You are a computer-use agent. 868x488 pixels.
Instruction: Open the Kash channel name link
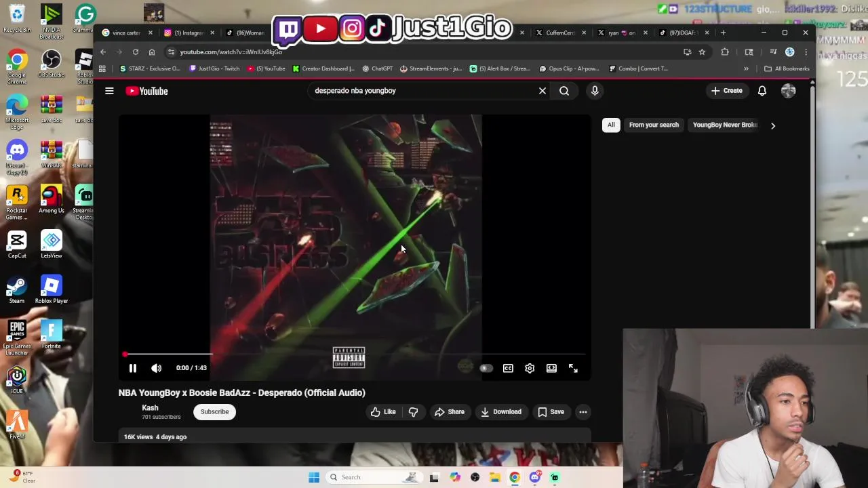(150, 408)
